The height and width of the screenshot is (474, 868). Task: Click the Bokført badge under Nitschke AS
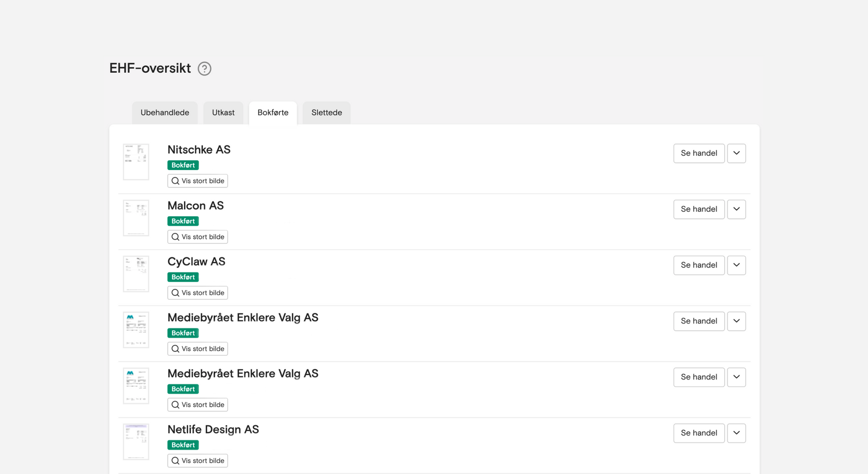[183, 165]
